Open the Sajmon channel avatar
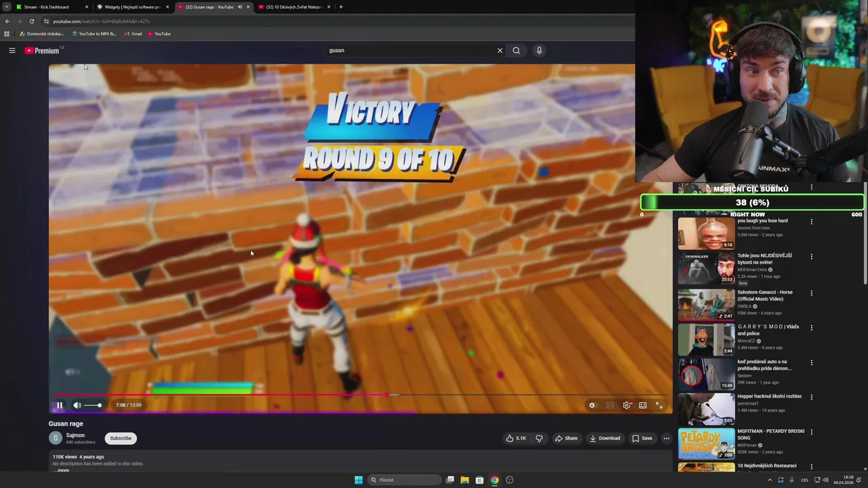 56,438
